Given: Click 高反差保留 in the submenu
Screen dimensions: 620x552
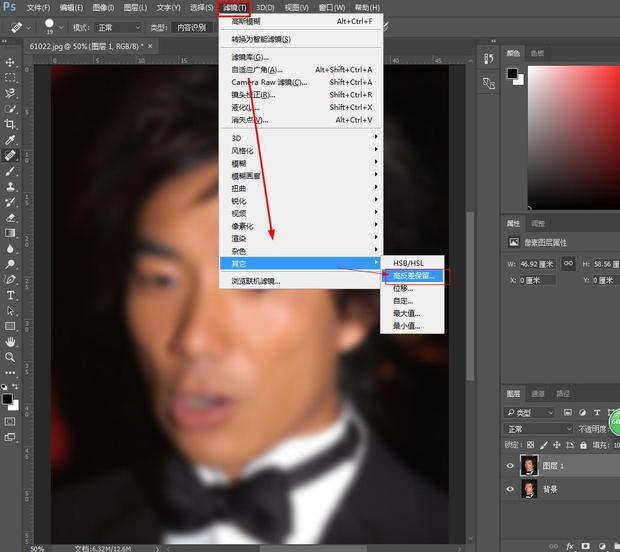Looking at the screenshot, I should point(416,275).
